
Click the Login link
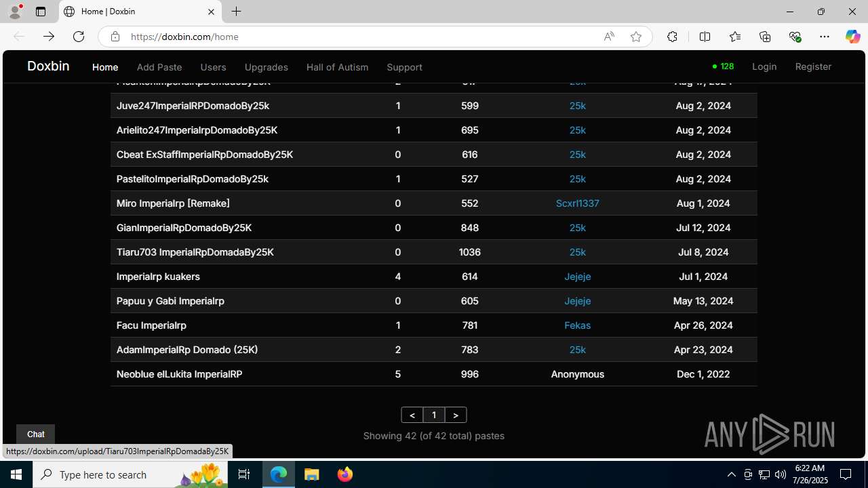[764, 66]
